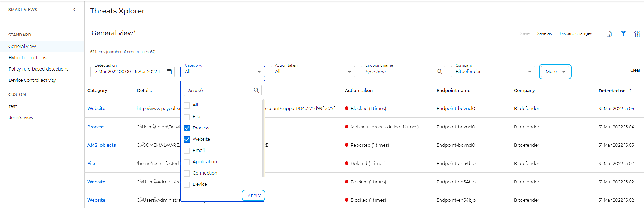Select Policy rule-based detections view
The width and height of the screenshot is (644, 208).
pyautogui.click(x=38, y=69)
